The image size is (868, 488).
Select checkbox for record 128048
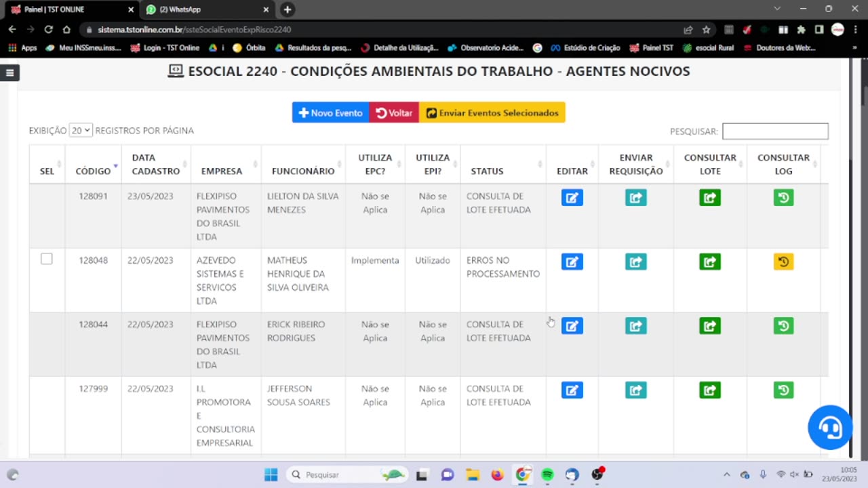[x=46, y=259]
